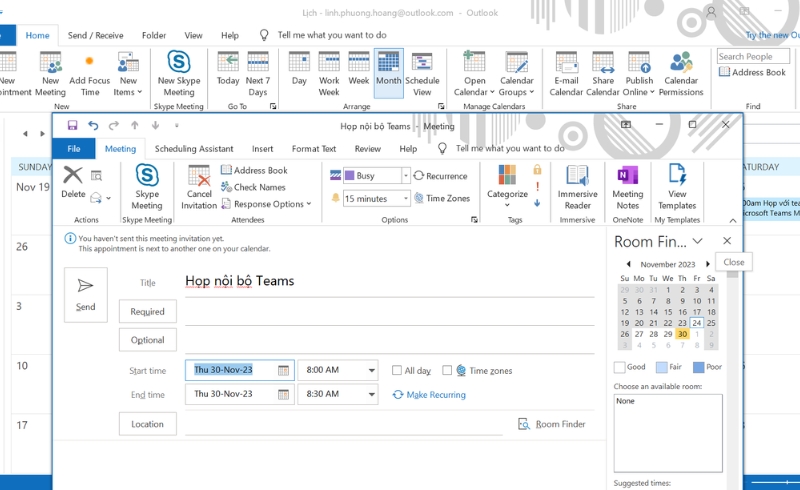Open Meeting Notes in OneNote

point(628,187)
